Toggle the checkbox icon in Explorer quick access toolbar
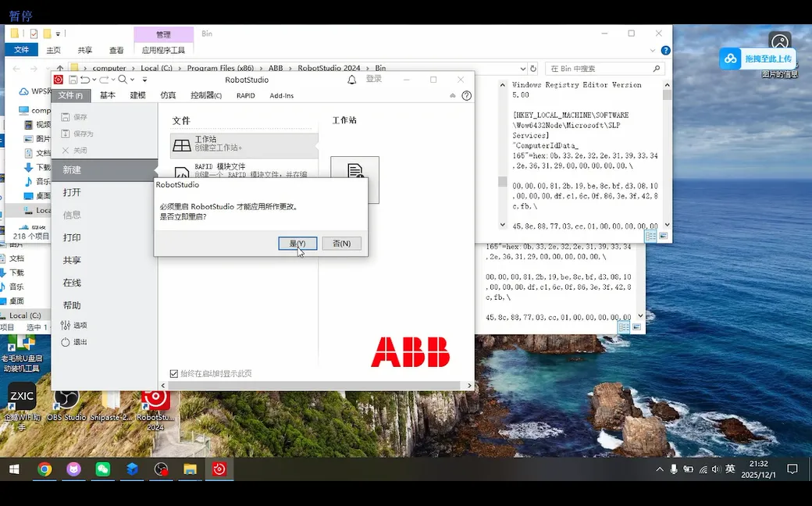The image size is (812, 506). [x=34, y=34]
